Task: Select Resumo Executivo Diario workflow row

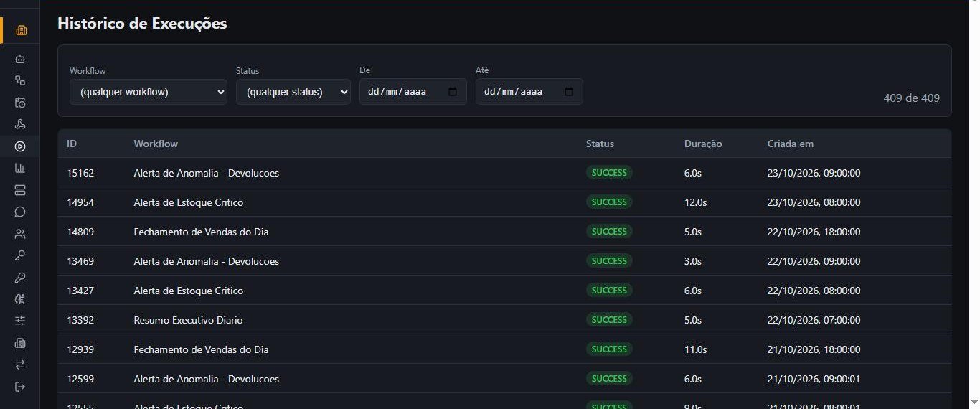Action: tap(189, 320)
